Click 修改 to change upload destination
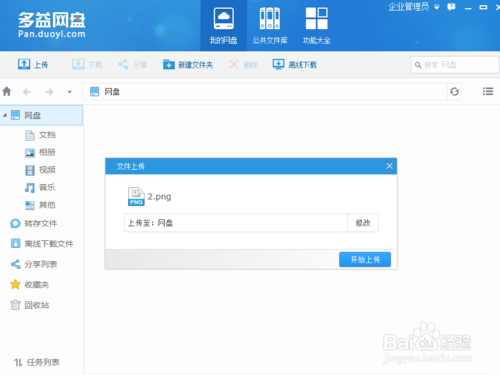The height and width of the screenshot is (375, 500). click(363, 223)
